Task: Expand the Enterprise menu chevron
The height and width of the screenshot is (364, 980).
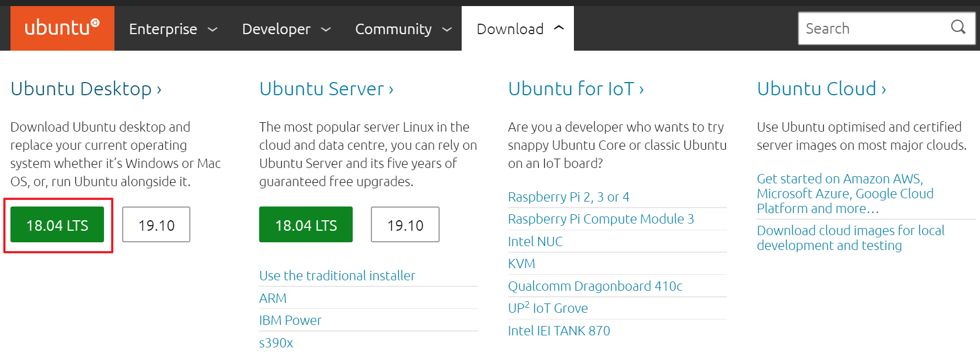Action: 212,30
